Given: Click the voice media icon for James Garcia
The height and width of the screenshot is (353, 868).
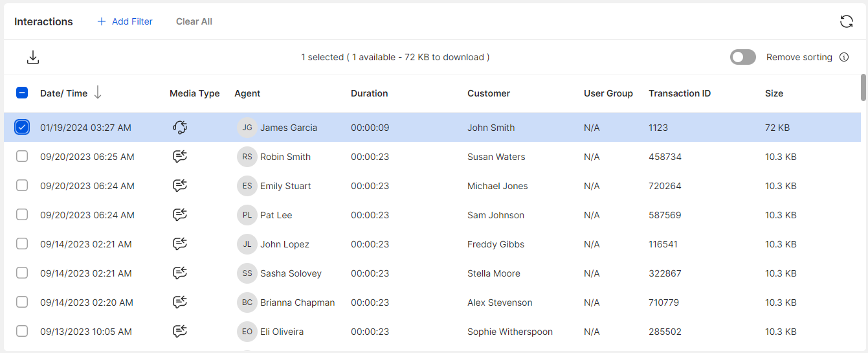Looking at the screenshot, I should click(x=180, y=128).
